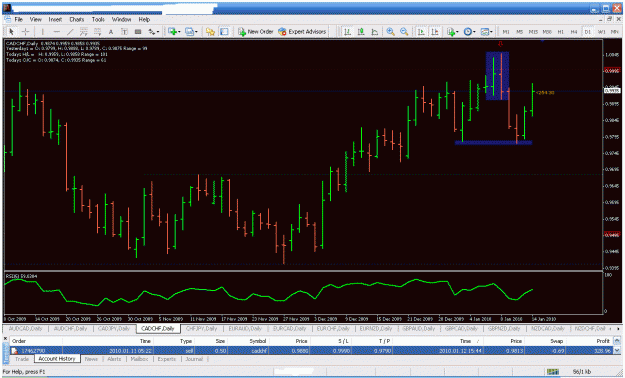The width and height of the screenshot is (625, 378).
Task: Sort history by Profit column header
Action: [x=589, y=341]
